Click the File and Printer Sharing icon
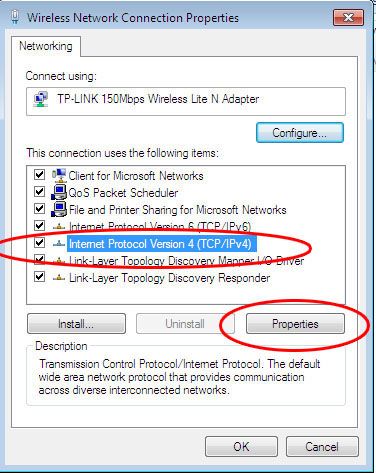The height and width of the screenshot is (473, 376). click(x=59, y=209)
